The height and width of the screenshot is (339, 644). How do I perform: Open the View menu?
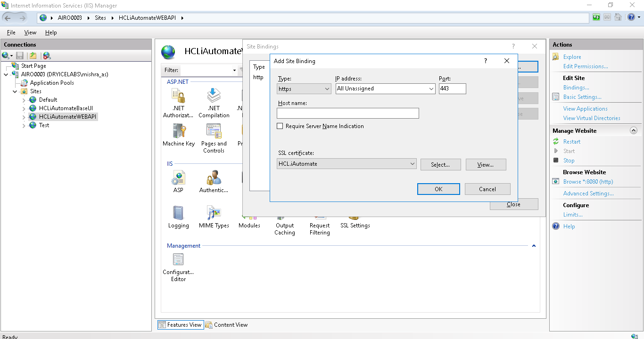point(30,32)
